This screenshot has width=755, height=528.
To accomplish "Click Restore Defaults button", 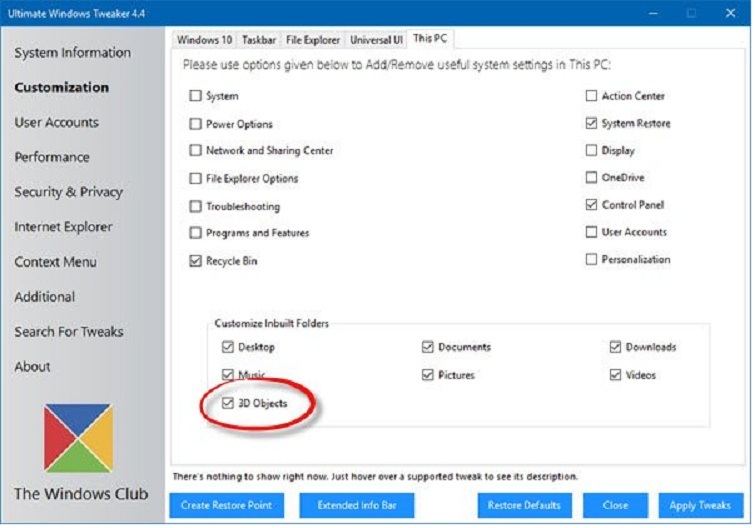I will (x=524, y=505).
